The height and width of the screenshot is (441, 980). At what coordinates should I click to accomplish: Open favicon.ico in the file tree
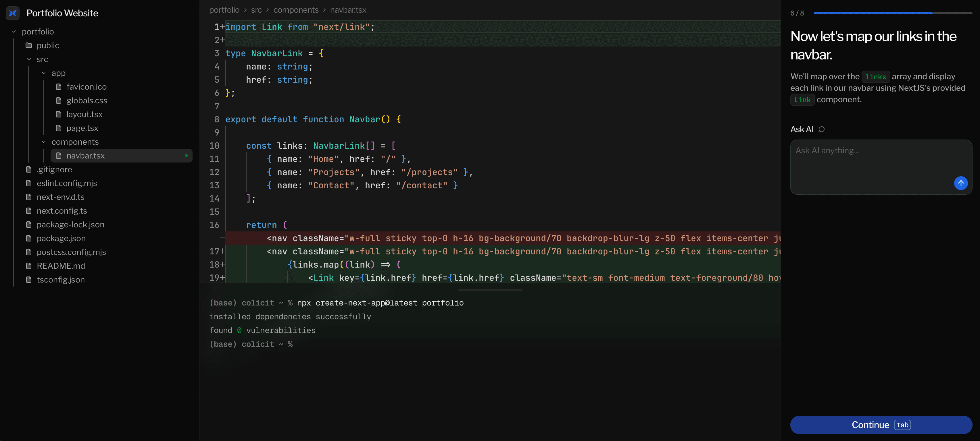coord(86,87)
